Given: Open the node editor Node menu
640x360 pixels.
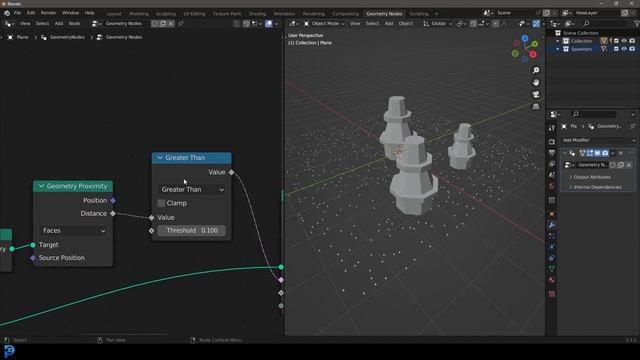Looking at the screenshot, I should (x=74, y=24).
